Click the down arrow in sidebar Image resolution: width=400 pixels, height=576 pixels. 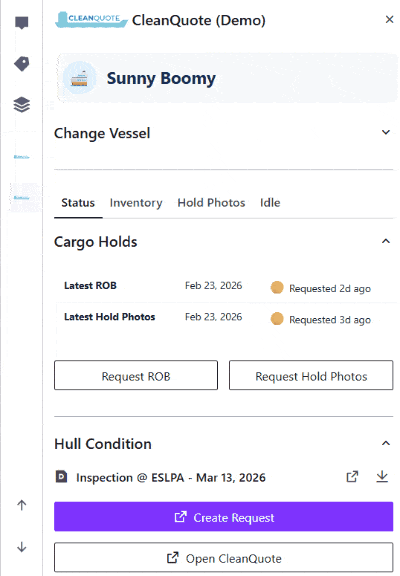click(22, 547)
